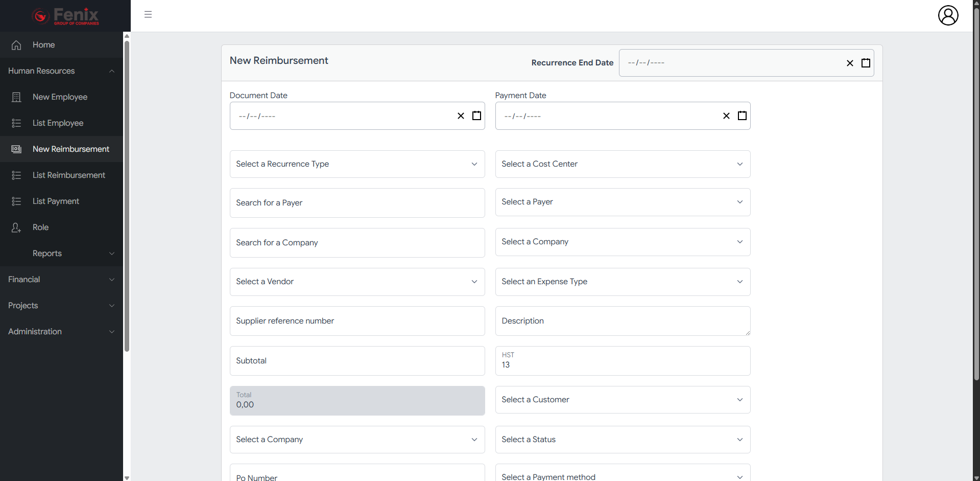Image resolution: width=980 pixels, height=481 pixels.
Task: Click the Role person-add icon
Action: (16, 227)
